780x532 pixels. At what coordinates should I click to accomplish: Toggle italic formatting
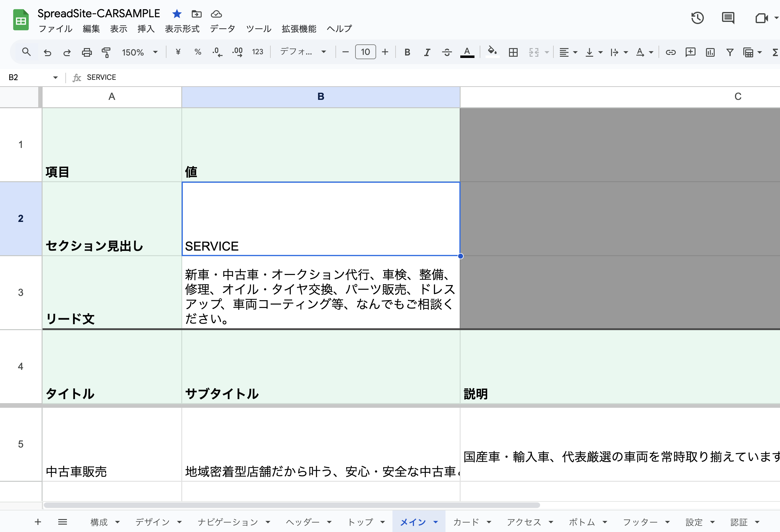(x=427, y=52)
